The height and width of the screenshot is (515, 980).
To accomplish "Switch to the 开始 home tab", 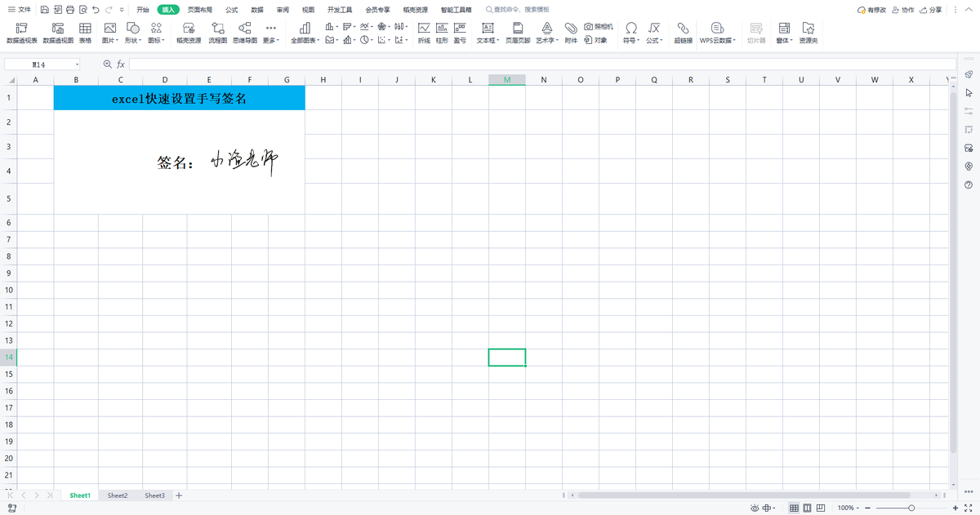I will pyautogui.click(x=143, y=10).
